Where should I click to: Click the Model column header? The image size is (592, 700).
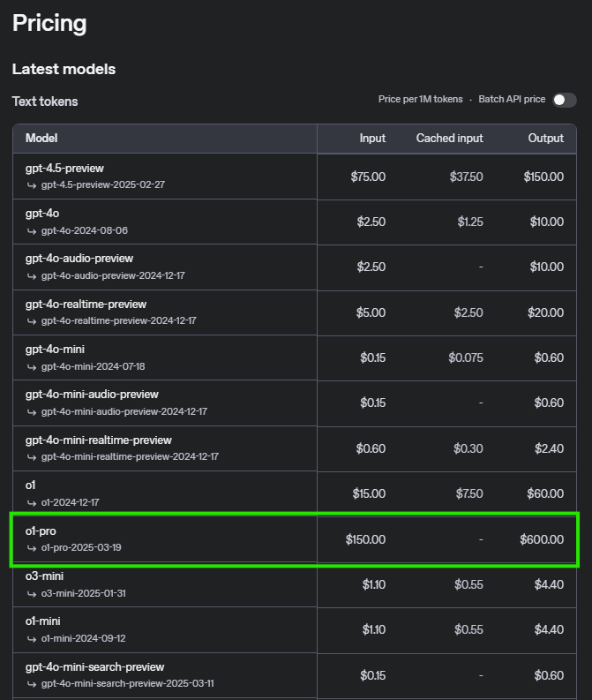coord(41,138)
